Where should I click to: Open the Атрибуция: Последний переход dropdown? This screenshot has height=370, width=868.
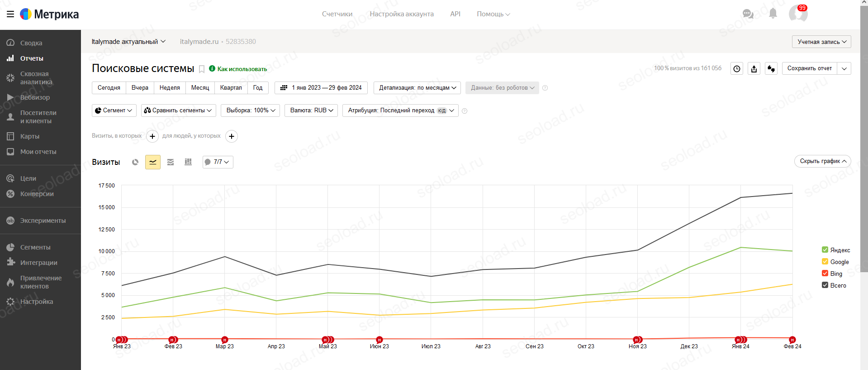click(400, 111)
